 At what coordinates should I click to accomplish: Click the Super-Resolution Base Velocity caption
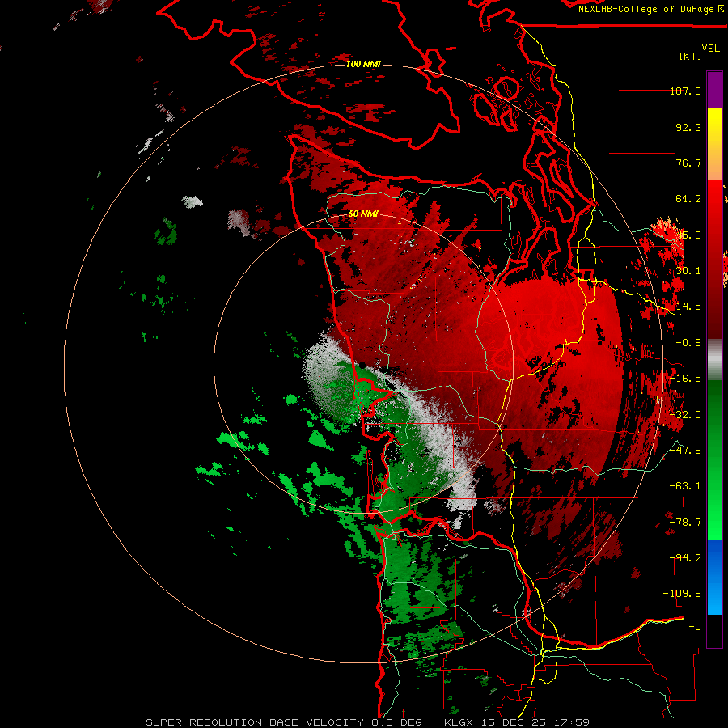[x=368, y=722]
